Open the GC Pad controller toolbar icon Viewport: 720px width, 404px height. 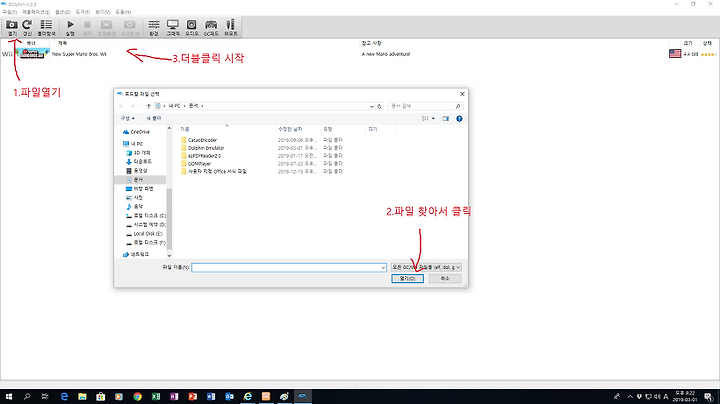pyautogui.click(x=211, y=28)
